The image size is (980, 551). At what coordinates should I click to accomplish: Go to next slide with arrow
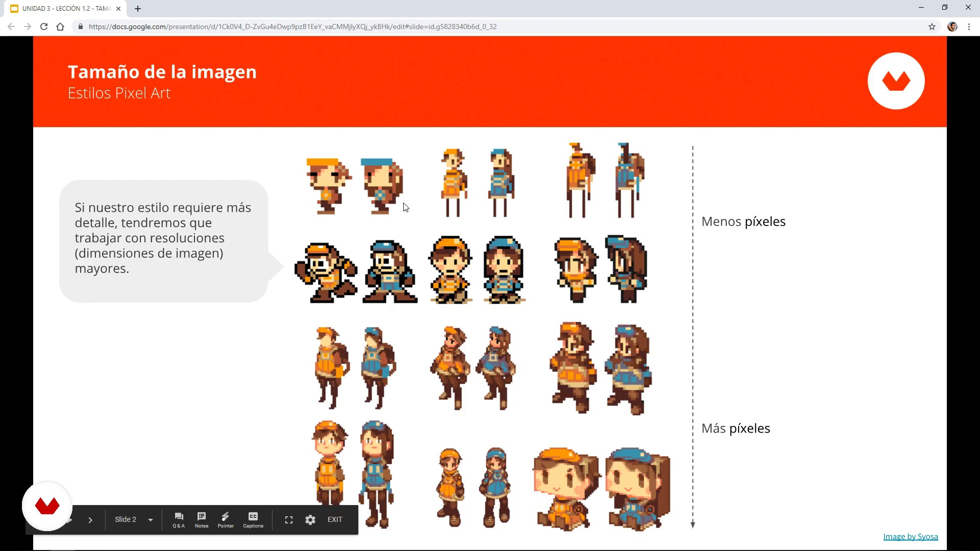click(x=90, y=520)
